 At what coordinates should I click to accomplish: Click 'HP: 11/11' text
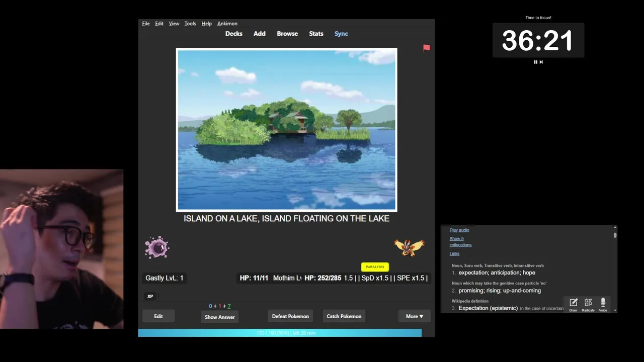pos(254,278)
